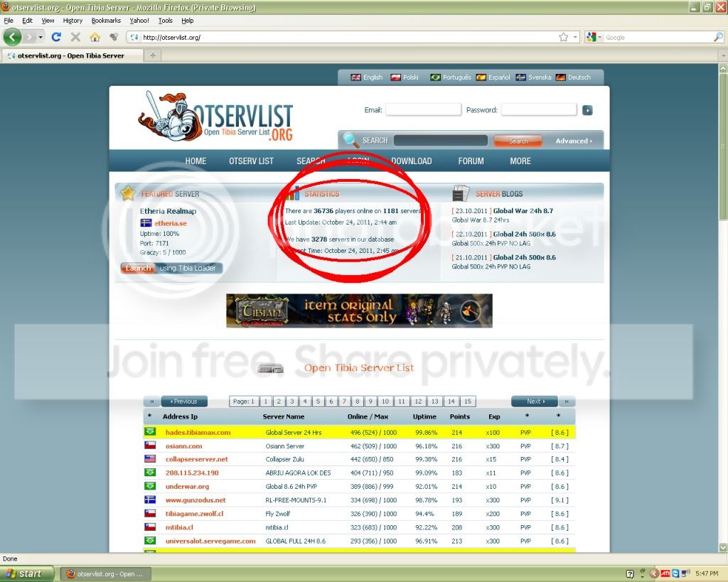Click the first-page arrow in pagination
Screen dimensions: 728x582
(152, 402)
